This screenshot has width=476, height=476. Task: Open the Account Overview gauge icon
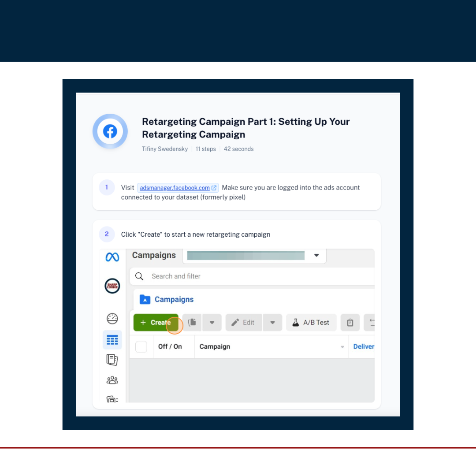tap(112, 319)
